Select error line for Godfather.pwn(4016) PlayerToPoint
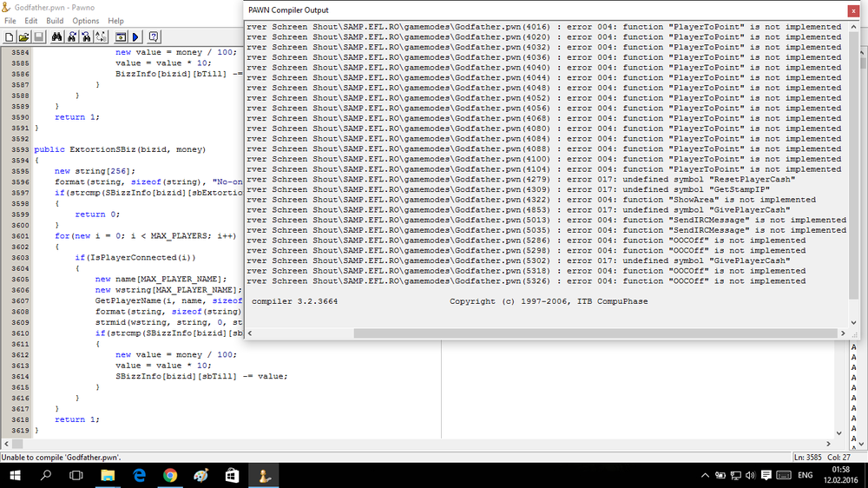The height and width of the screenshot is (488, 868). click(544, 27)
